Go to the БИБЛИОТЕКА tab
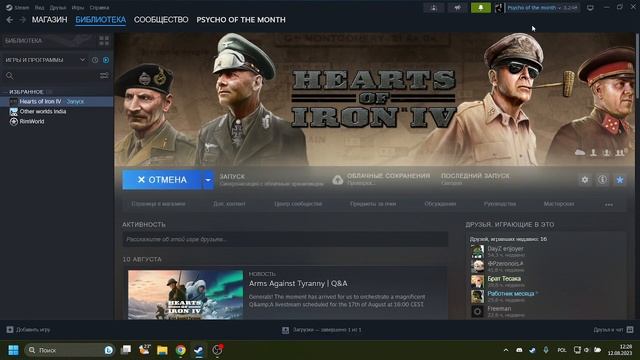Viewport: 640px width, 360px height. point(101,20)
